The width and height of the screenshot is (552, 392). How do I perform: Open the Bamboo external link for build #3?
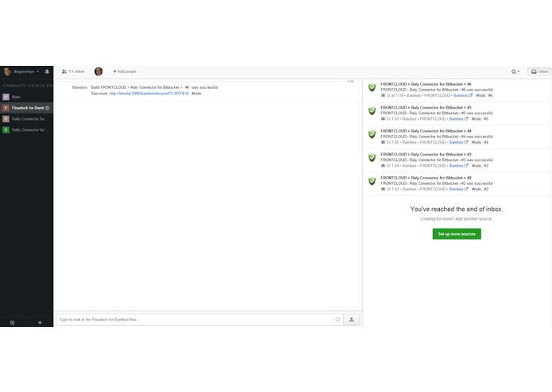458,166
